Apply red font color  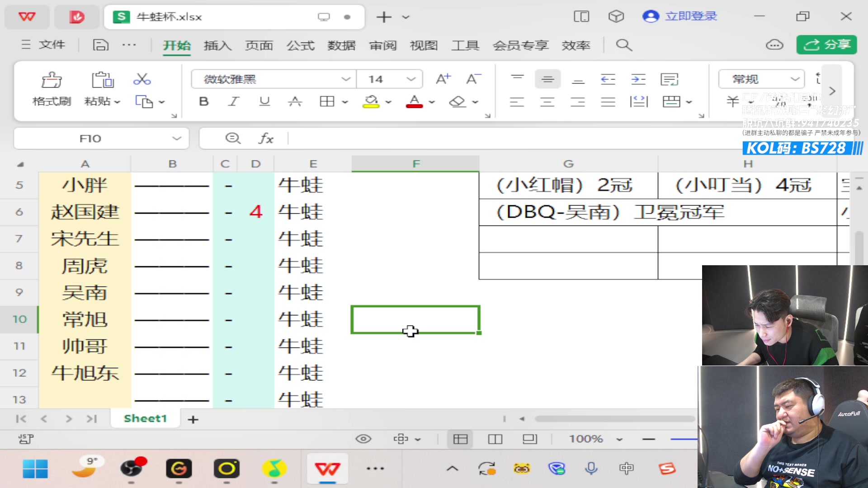pos(414,102)
